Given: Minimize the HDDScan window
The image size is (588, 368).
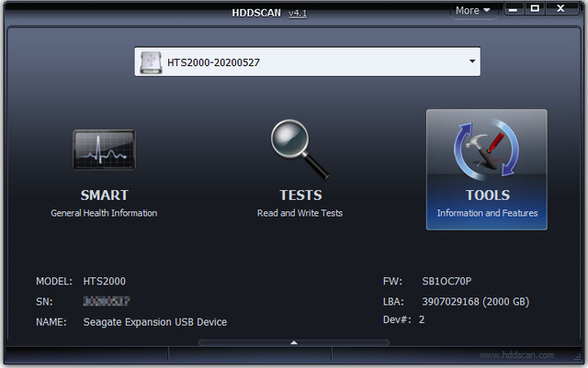Looking at the screenshot, I should pyautogui.click(x=514, y=9).
